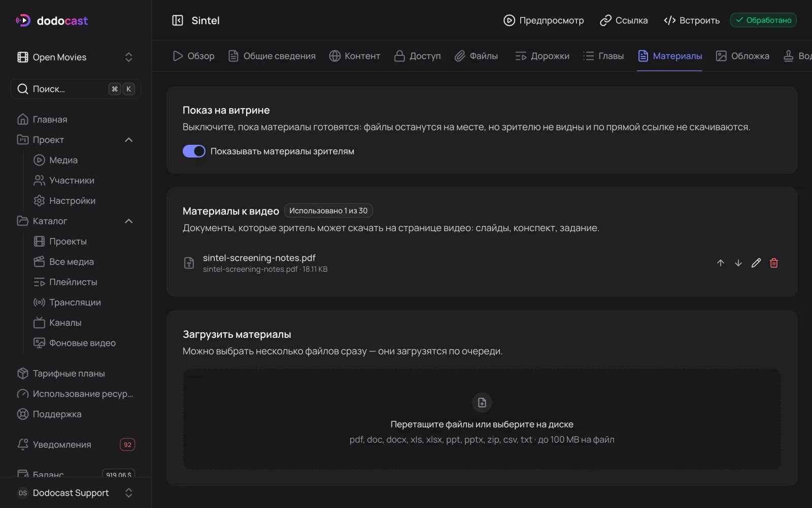Click the Поиск search field

(76, 89)
